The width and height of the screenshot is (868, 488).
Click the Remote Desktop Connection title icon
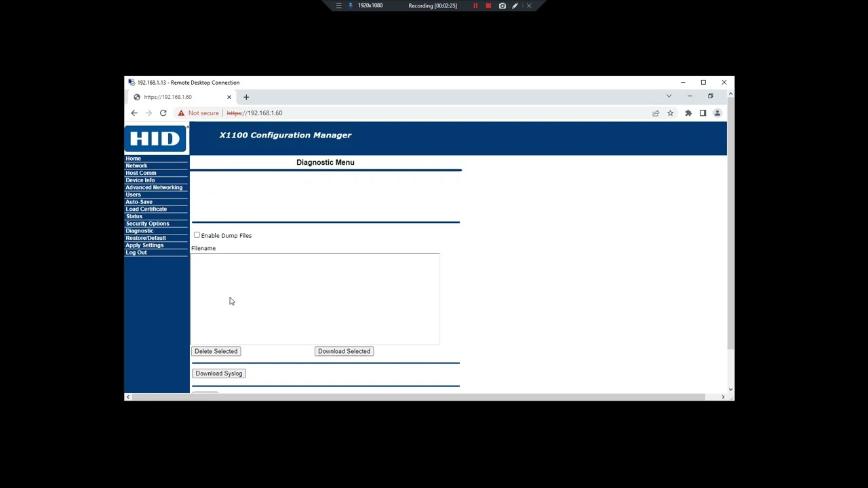132,83
